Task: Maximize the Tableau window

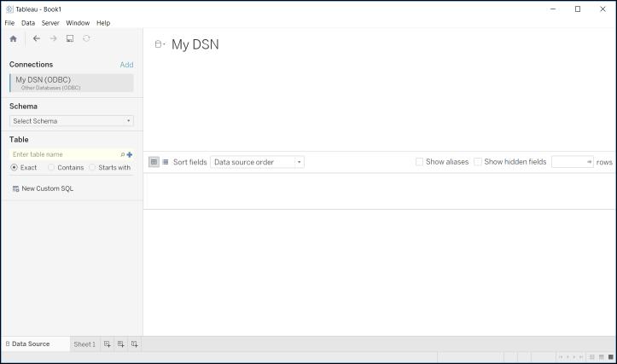Action: coord(578,9)
